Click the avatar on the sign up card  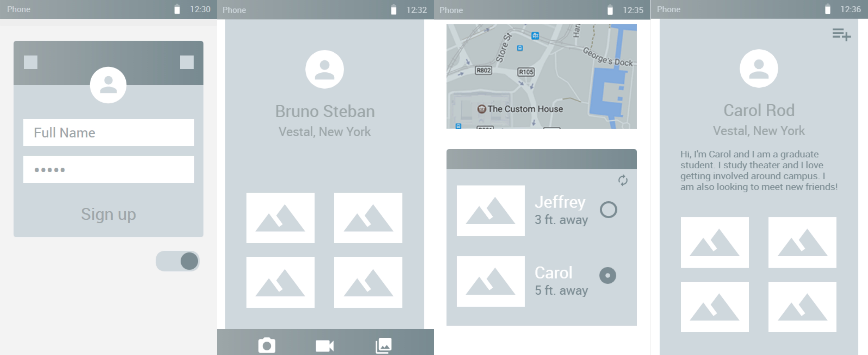click(x=108, y=85)
